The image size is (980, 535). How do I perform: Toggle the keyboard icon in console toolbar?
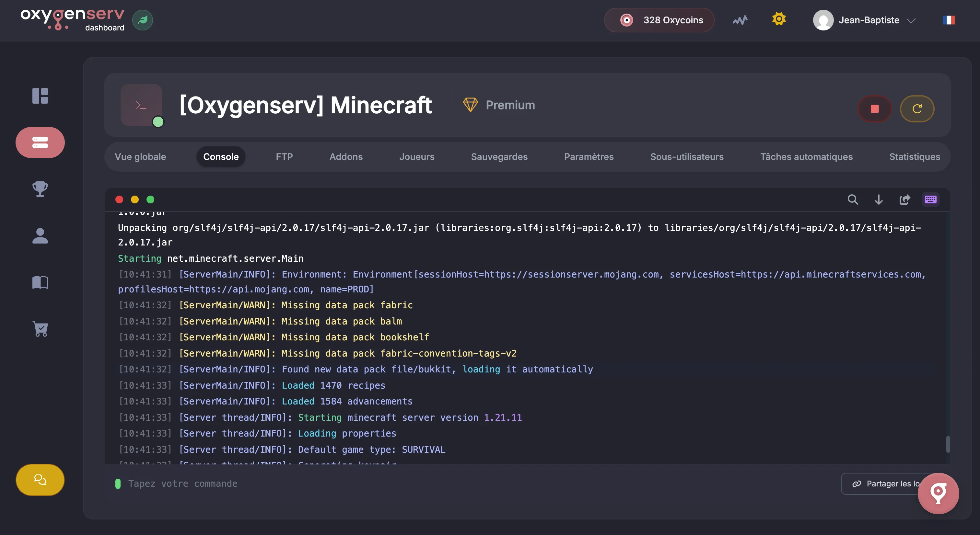click(x=930, y=199)
